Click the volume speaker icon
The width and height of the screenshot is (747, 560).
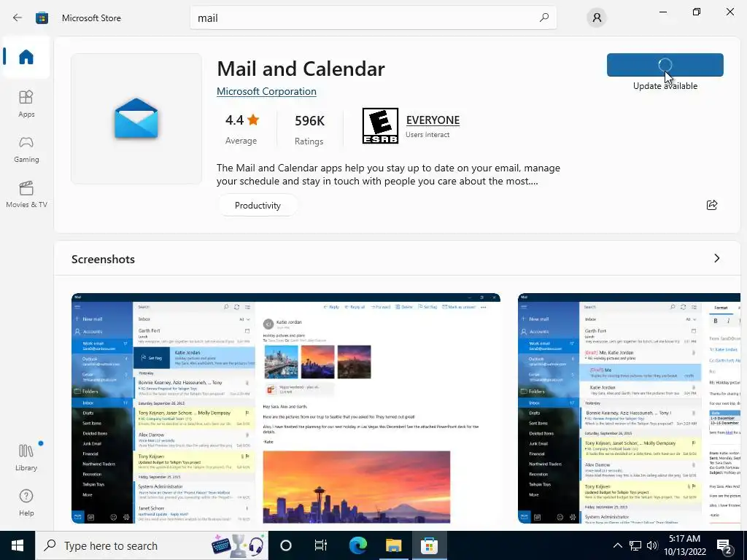coord(652,545)
